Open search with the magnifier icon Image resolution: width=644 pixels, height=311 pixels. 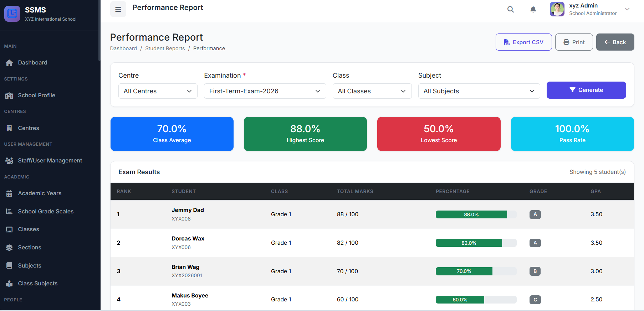pos(511,9)
